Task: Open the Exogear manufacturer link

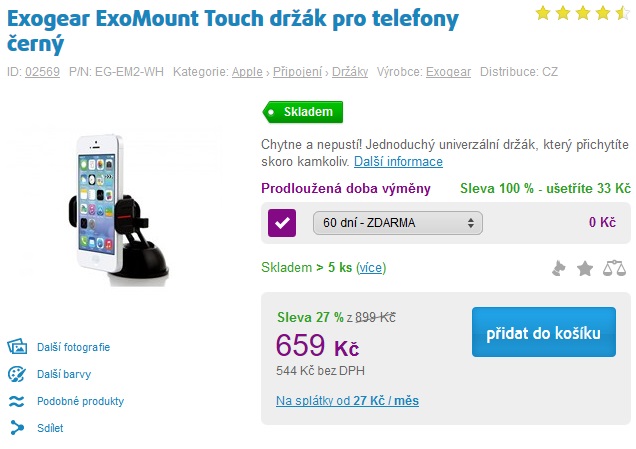Action: click(448, 72)
